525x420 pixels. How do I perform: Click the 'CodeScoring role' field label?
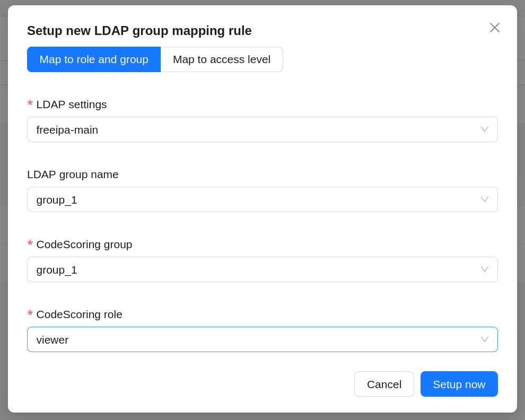79,314
